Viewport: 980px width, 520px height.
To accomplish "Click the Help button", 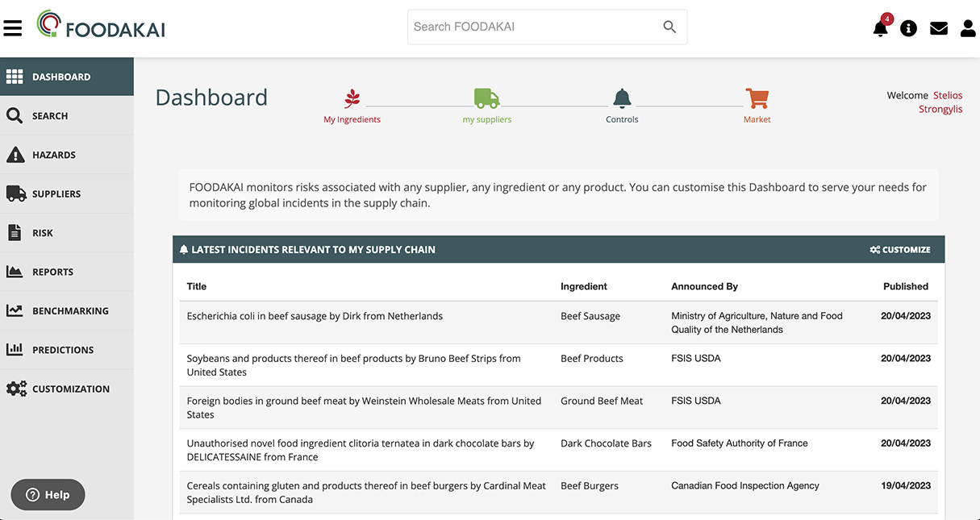I will 48,495.
